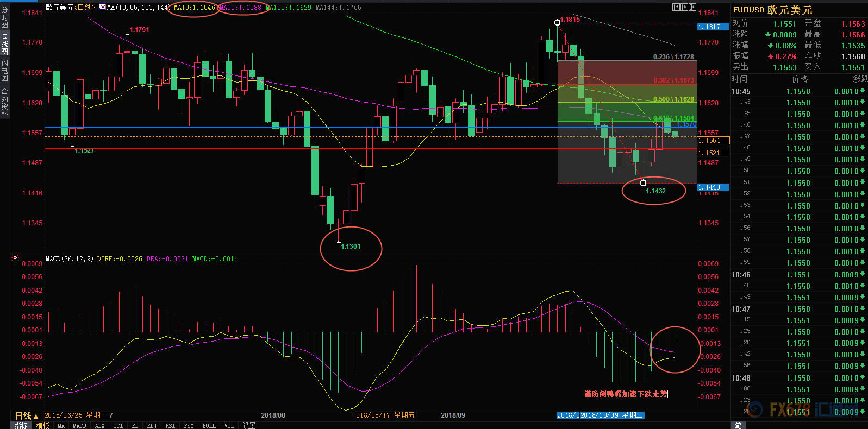Click the 1.1527 low price label
This screenshot has height=429, width=868.
[x=84, y=150]
